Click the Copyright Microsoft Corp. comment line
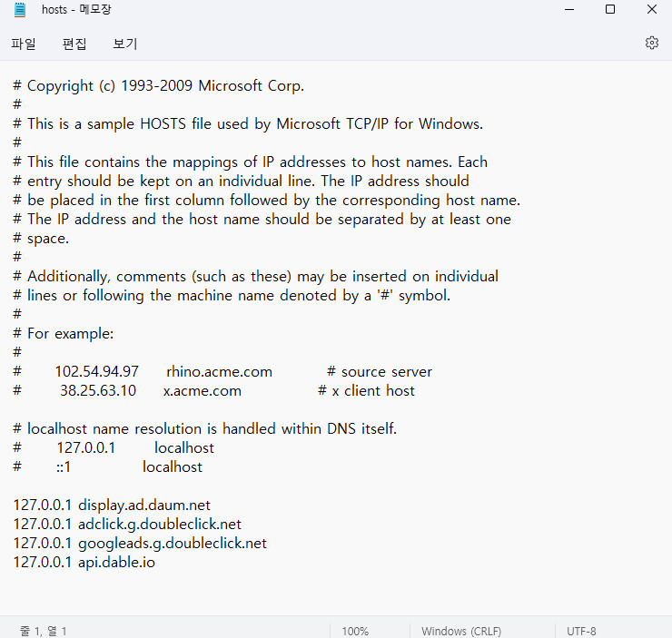 165,86
